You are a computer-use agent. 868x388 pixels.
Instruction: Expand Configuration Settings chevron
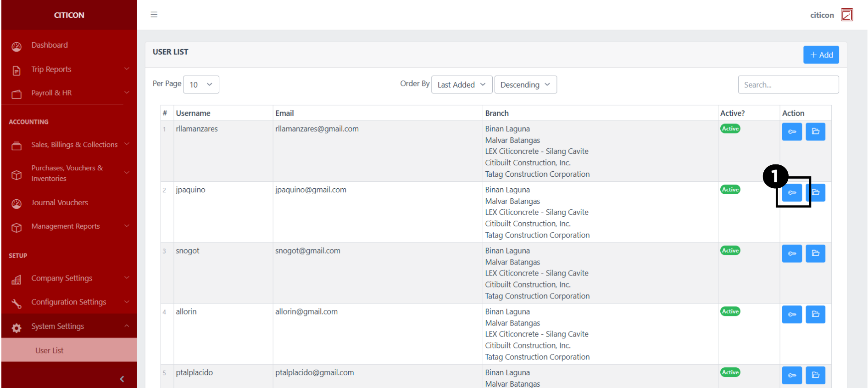(127, 302)
